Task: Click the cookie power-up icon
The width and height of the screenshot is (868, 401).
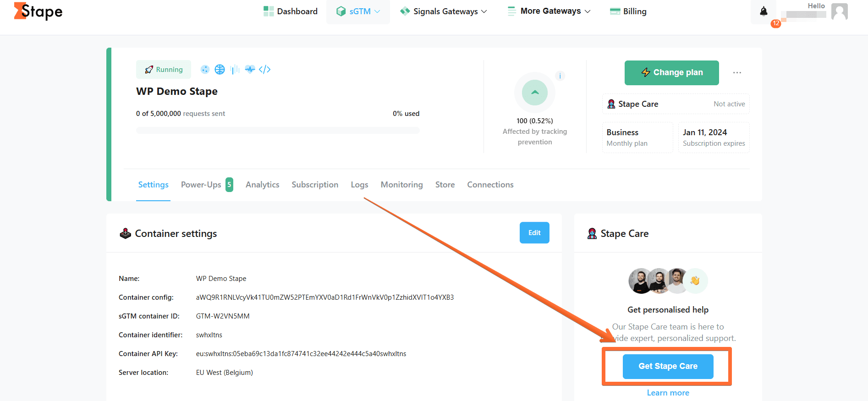Action: point(205,69)
